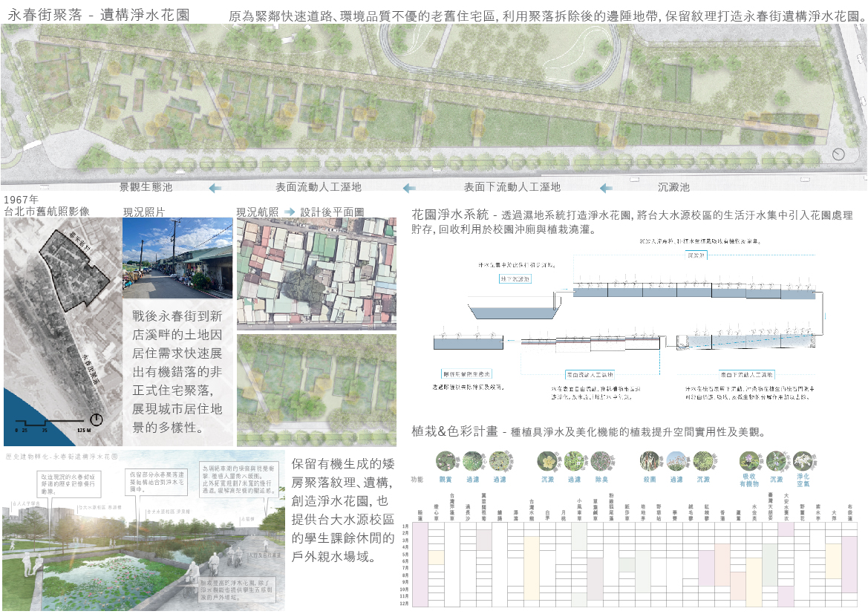The height and width of the screenshot is (614, 868).
Task: Select the 除臭 plant icon
Action: (x=599, y=462)
